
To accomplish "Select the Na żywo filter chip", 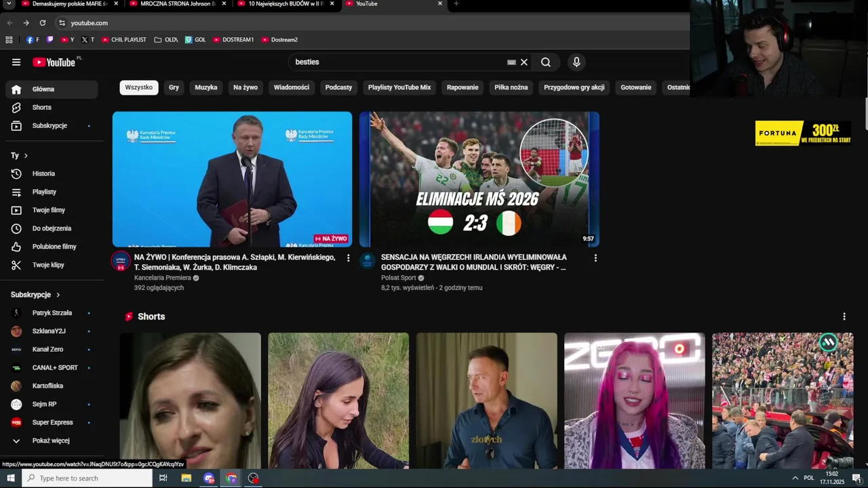I will click(245, 87).
